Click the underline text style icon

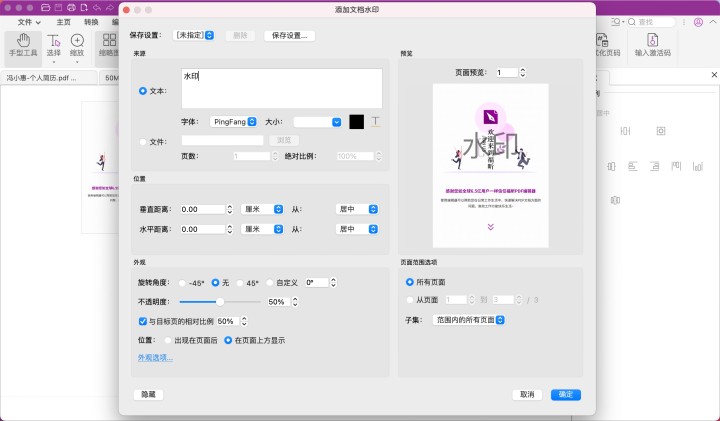tap(376, 121)
